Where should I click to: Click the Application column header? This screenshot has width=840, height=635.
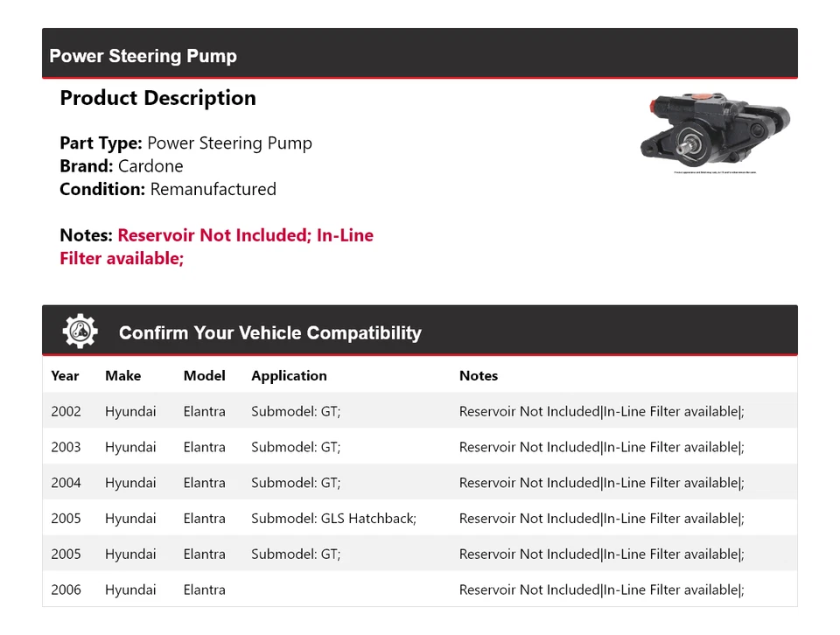[x=289, y=376]
